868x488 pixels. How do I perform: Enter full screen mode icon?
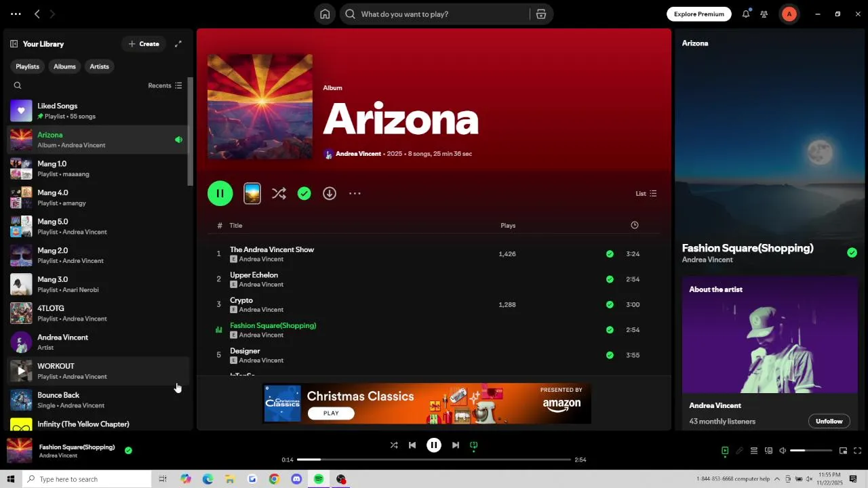(858, 451)
